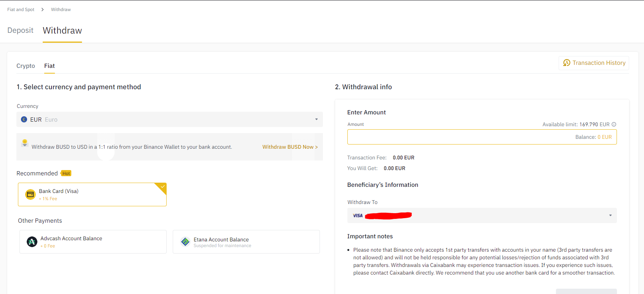Click the '+ 0 Fee' label under Advcash

pos(48,246)
